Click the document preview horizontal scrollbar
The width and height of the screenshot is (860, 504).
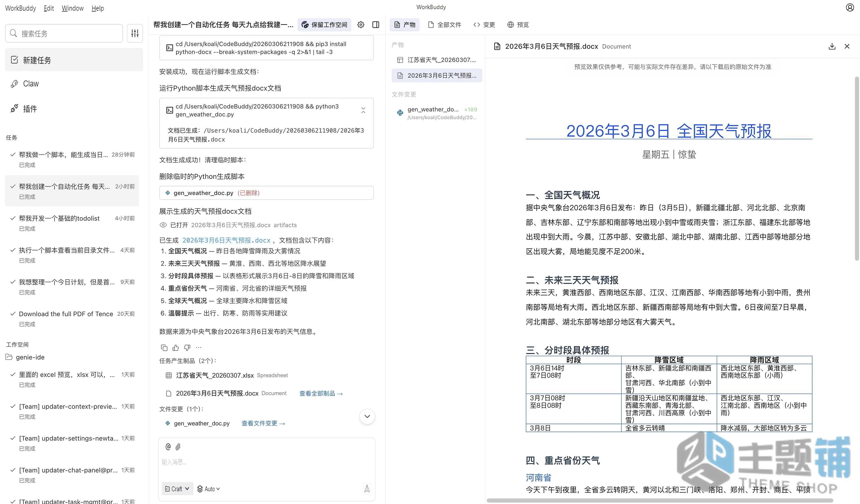(x=660, y=501)
